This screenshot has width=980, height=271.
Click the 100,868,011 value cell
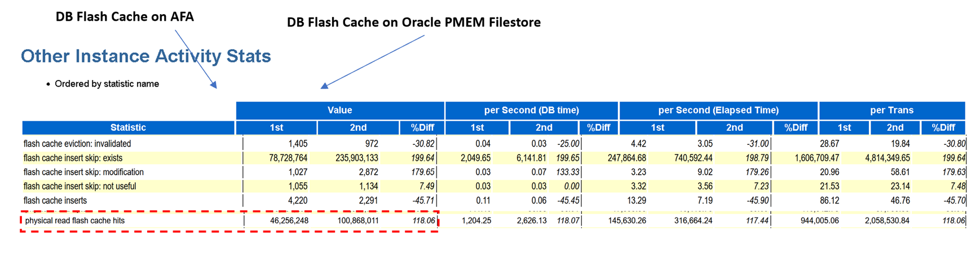point(358,221)
